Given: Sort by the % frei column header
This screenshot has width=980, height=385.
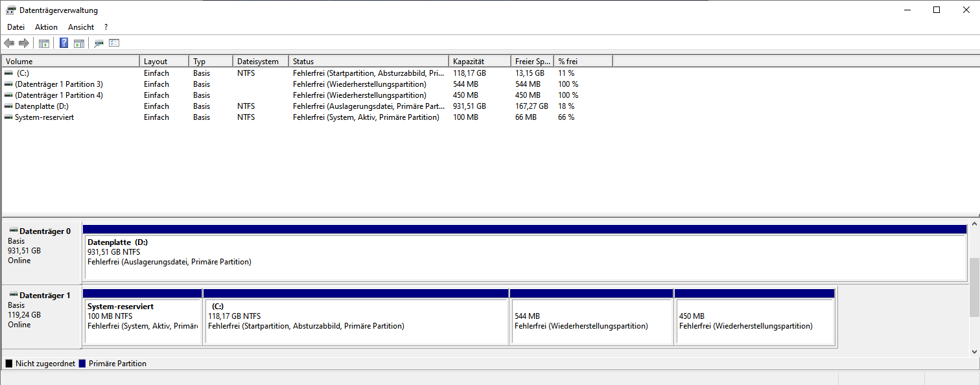Looking at the screenshot, I should pyautogui.click(x=583, y=62).
